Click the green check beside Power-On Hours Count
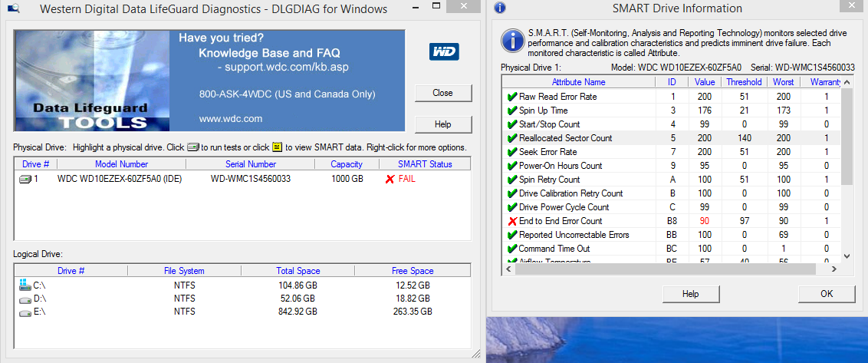 tap(512, 166)
